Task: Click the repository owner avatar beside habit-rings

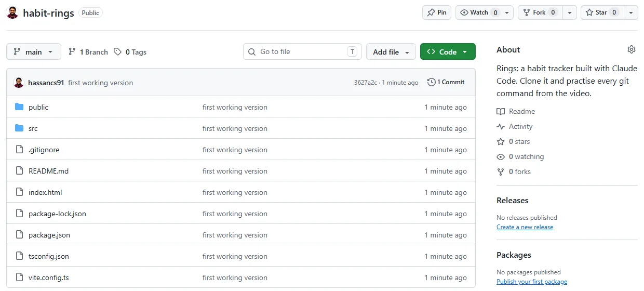Action: [12, 12]
